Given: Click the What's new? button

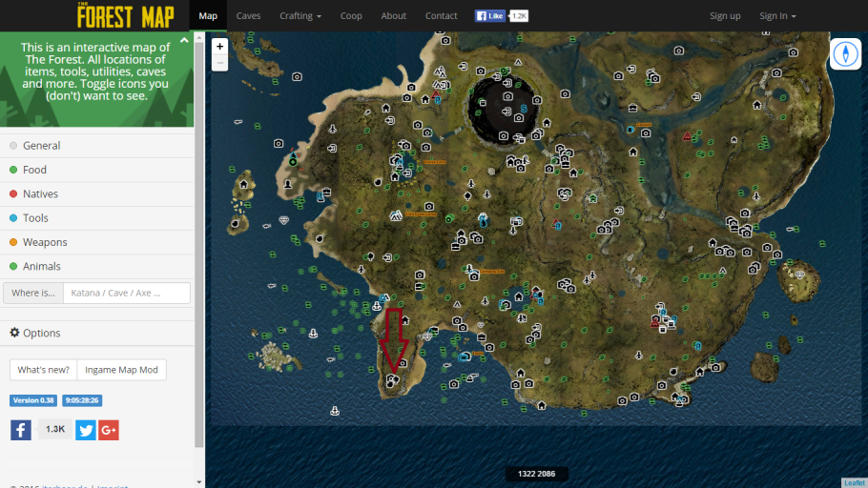Looking at the screenshot, I should click(x=43, y=370).
